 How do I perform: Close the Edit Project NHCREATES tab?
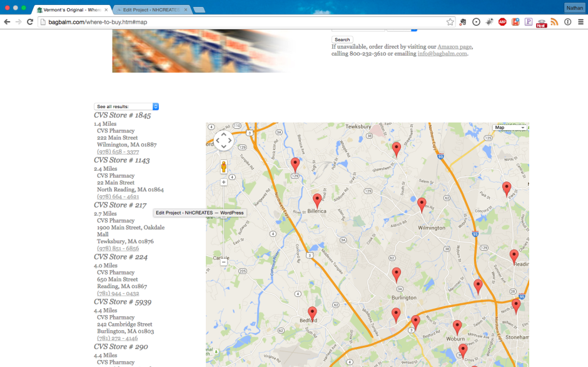point(186,10)
